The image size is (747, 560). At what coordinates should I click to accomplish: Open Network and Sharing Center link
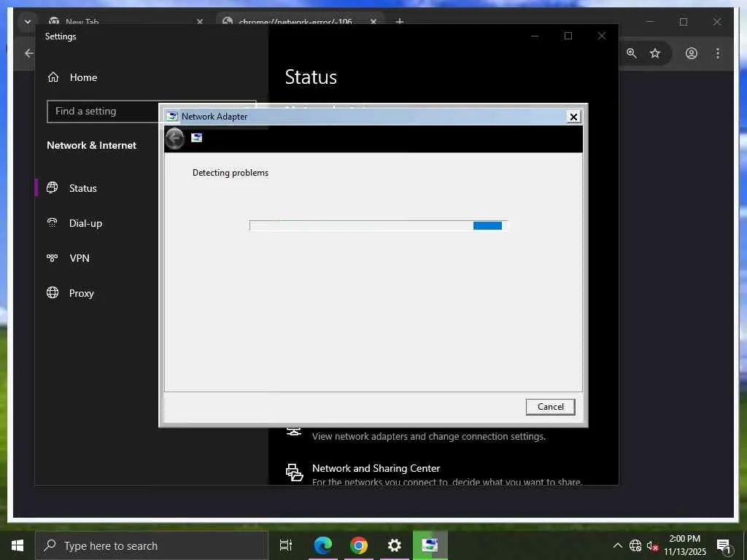(x=376, y=468)
